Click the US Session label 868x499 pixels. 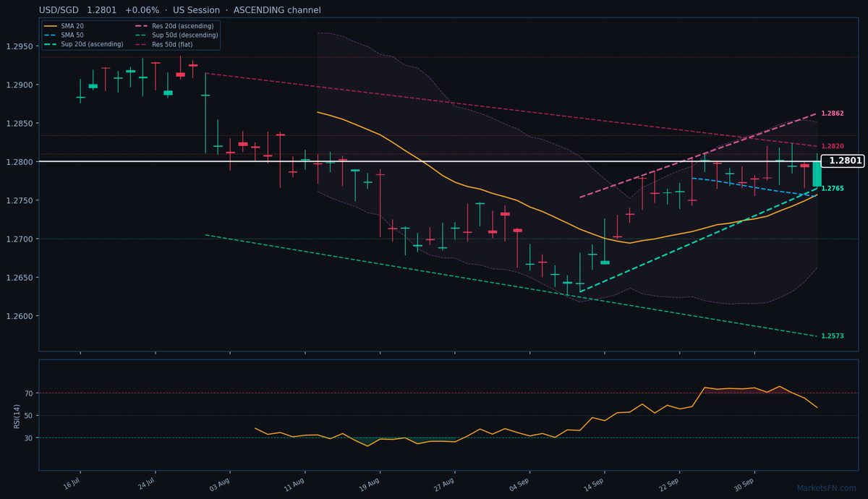point(196,10)
